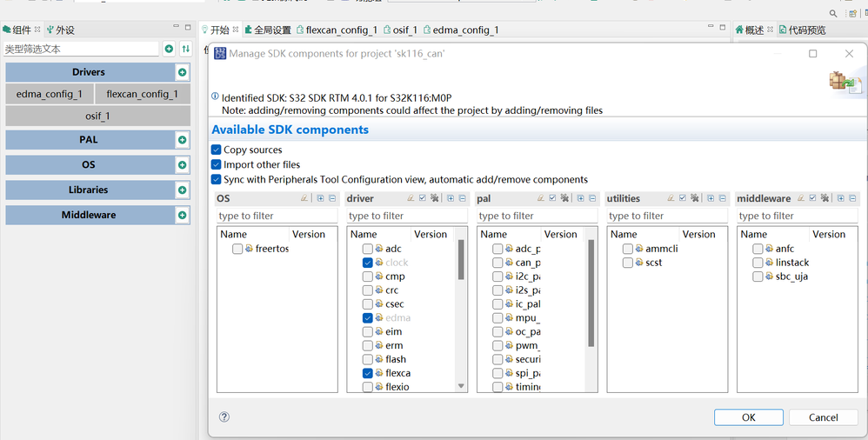Viewport: 868px width, 440px height.
Task: Check the scst utilities checkbox
Action: pos(628,263)
